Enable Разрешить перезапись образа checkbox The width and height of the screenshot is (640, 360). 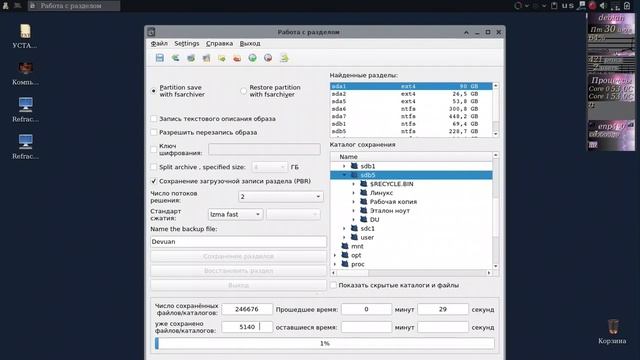[154, 132]
